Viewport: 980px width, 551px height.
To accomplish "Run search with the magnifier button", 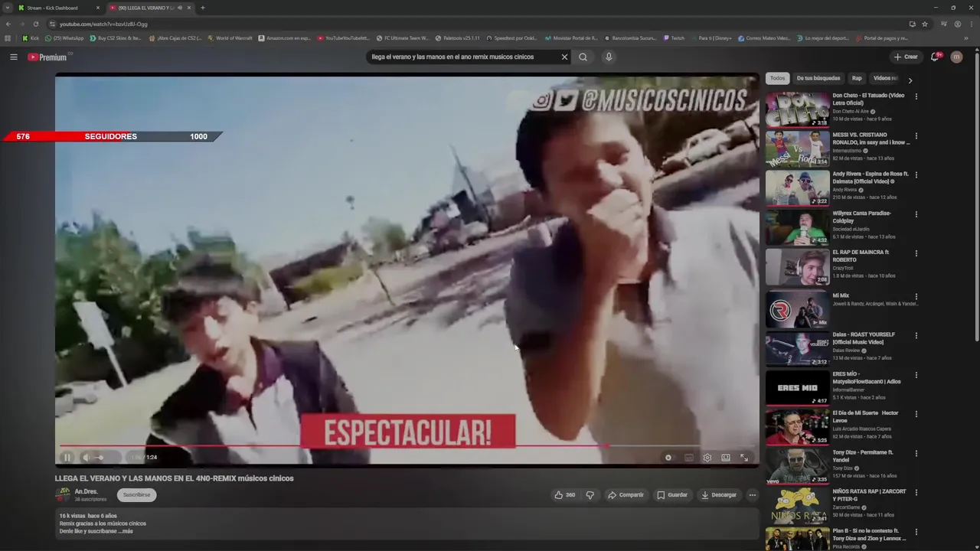I will coord(583,57).
